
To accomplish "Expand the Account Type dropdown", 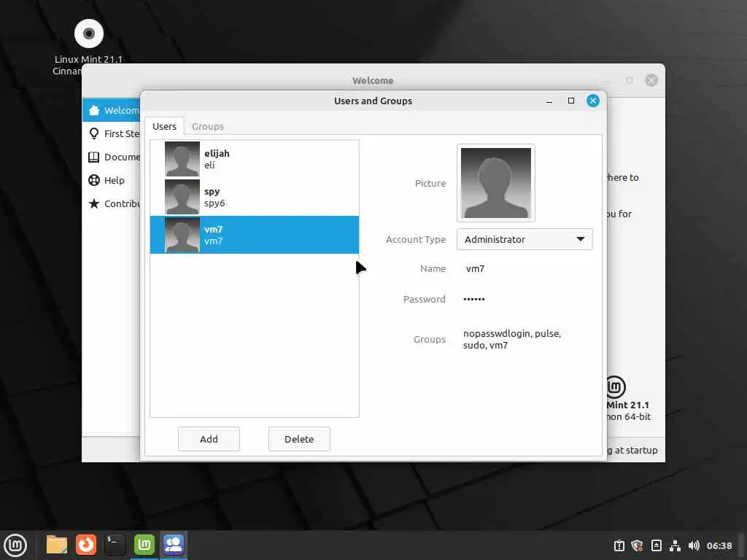I will (x=525, y=239).
